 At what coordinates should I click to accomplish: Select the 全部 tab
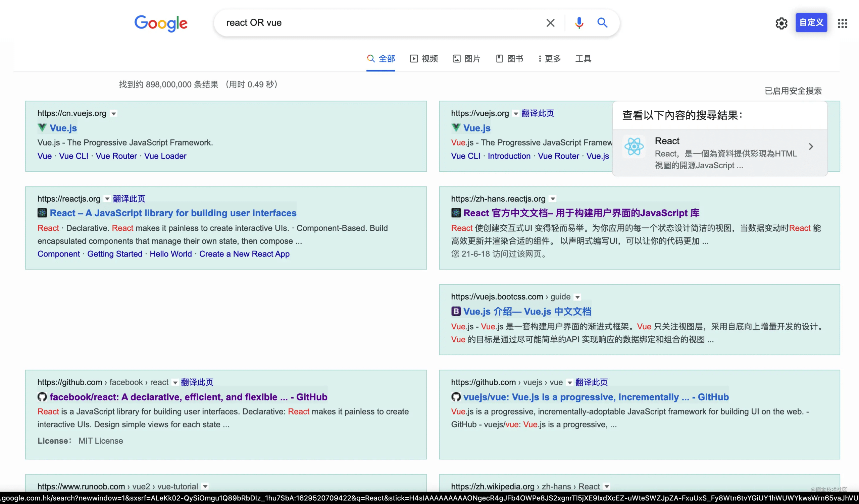(x=381, y=59)
